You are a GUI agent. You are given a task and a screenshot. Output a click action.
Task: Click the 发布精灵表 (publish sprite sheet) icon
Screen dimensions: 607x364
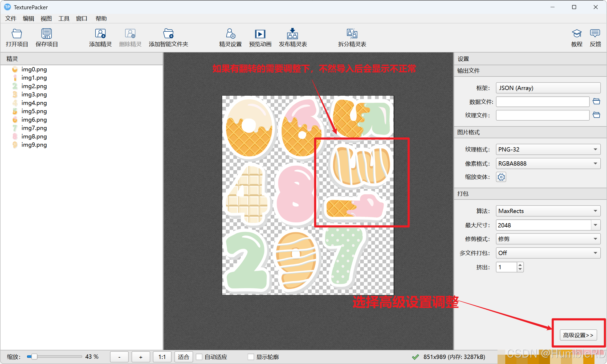[x=292, y=34]
